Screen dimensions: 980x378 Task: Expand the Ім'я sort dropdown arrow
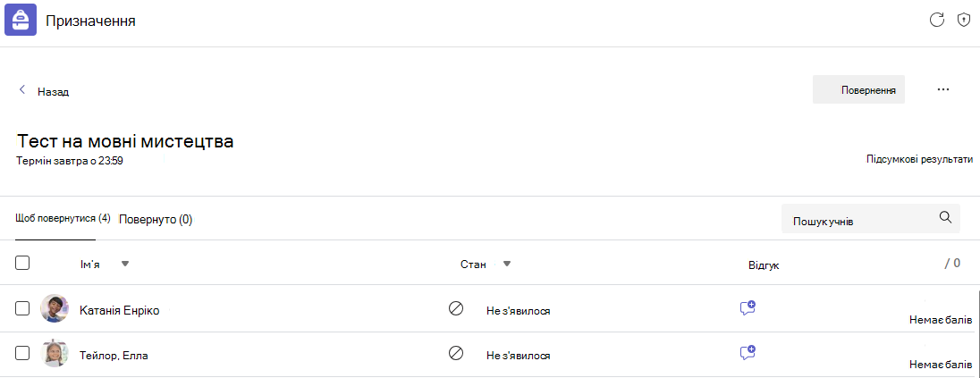tap(125, 264)
